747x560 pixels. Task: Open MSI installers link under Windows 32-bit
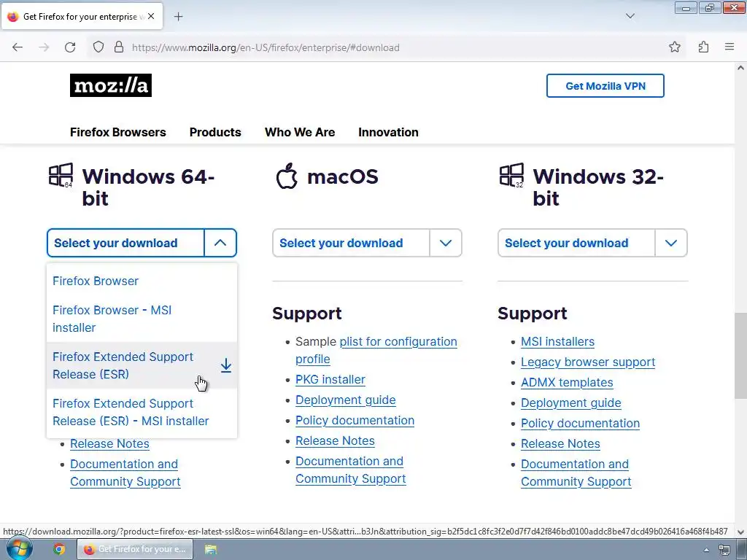557,341
